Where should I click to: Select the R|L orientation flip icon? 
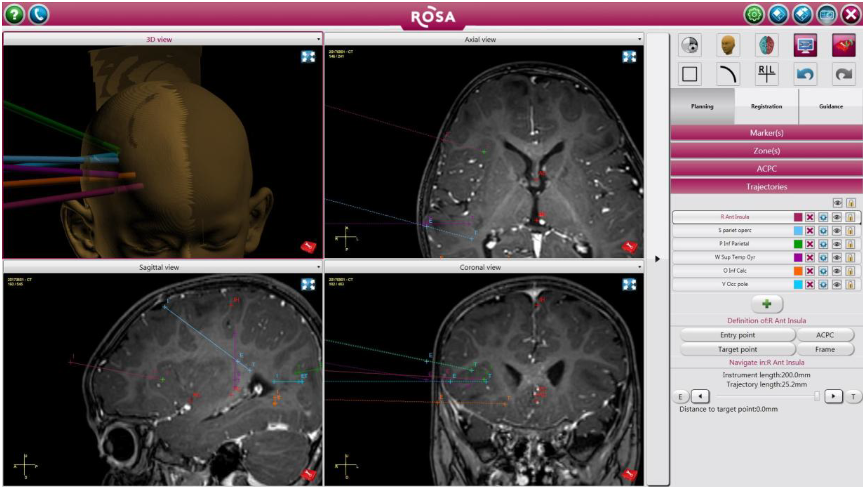[x=766, y=74]
